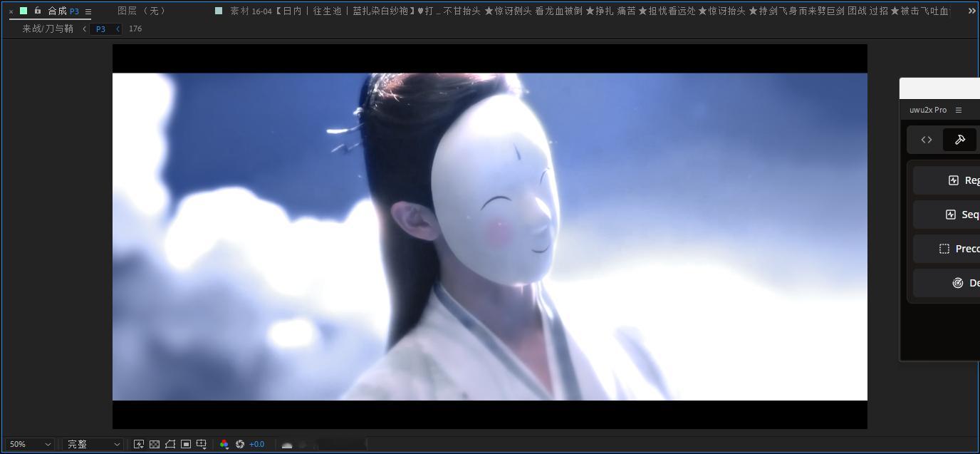The height and width of the screenshot is (454, 980).
Task: Open the 合成 P3 panel menu
Action: 88,11
